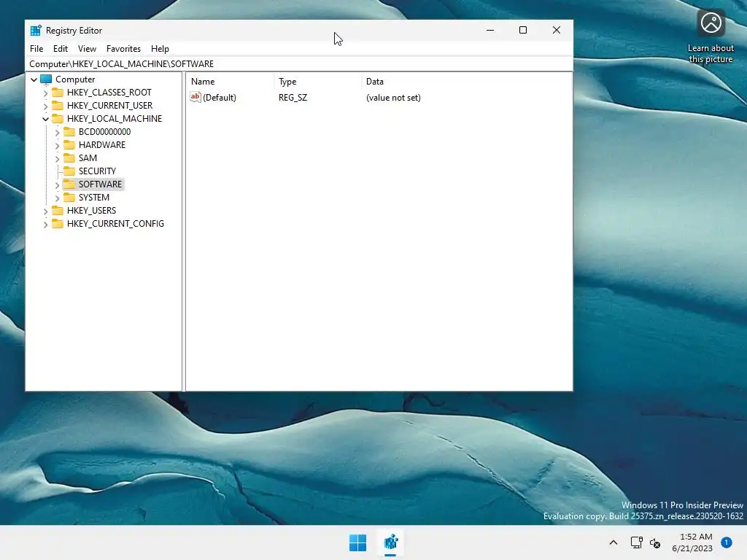Expand the SYSTEM key
This screenshot has height=560, width=747.
point(57,198)
